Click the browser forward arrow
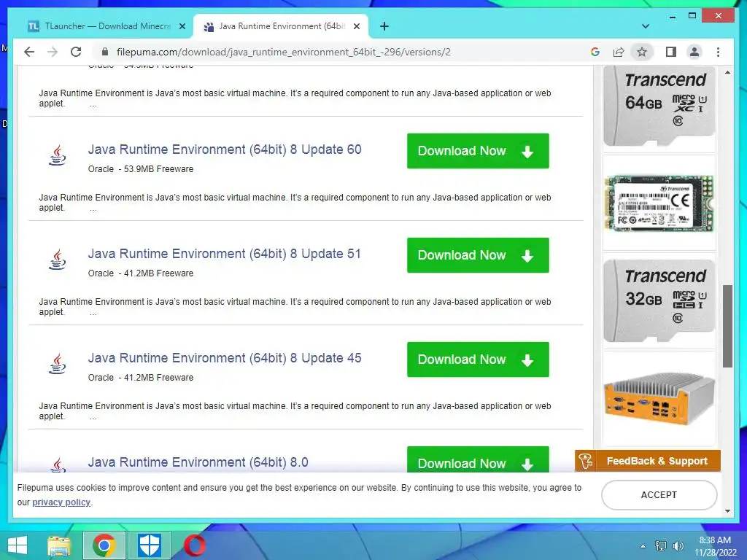This screenshot has width=747, height=560. click(x=53, y=52)
